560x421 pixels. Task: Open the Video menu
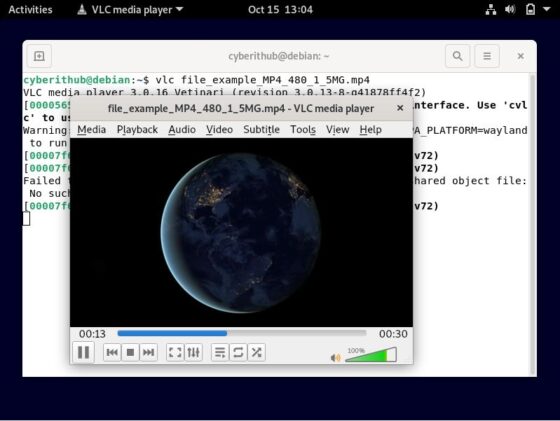click(219, 129)
